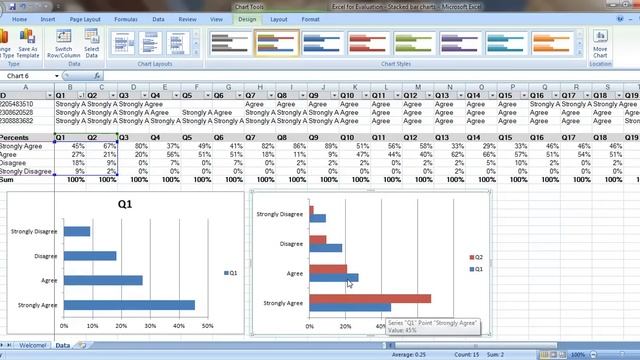The height and width of the screenshot is (360, 640).
Task: Click the Save icon in quick access toolbar
Action: [x=12, y=7]
